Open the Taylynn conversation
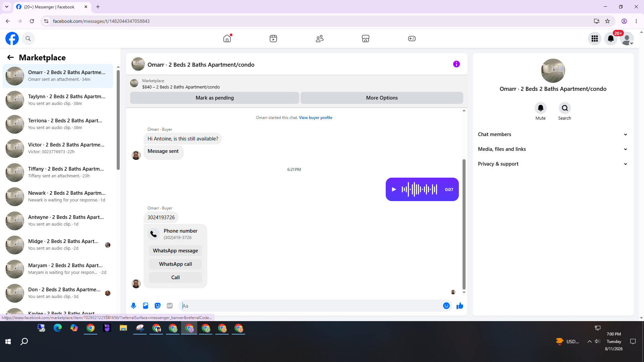This screenshot has width=644, height=362. 58,100
